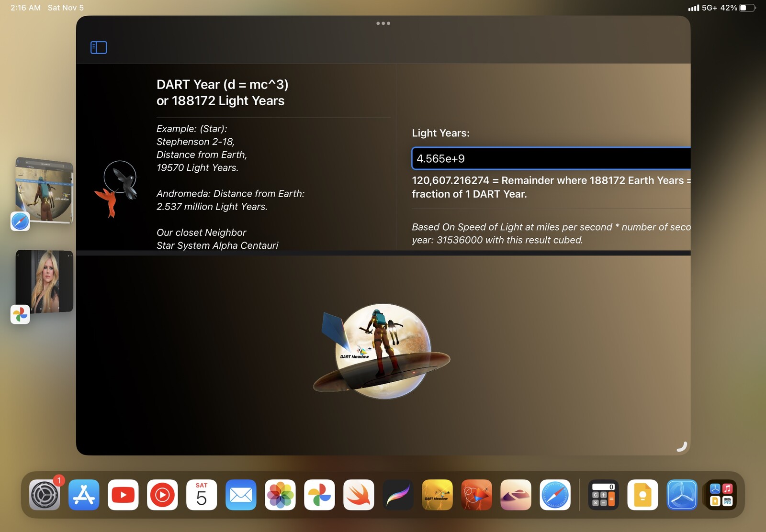Tap Google Photos badge in Stage Manager strip
The image size is (766, 532).
20,314
